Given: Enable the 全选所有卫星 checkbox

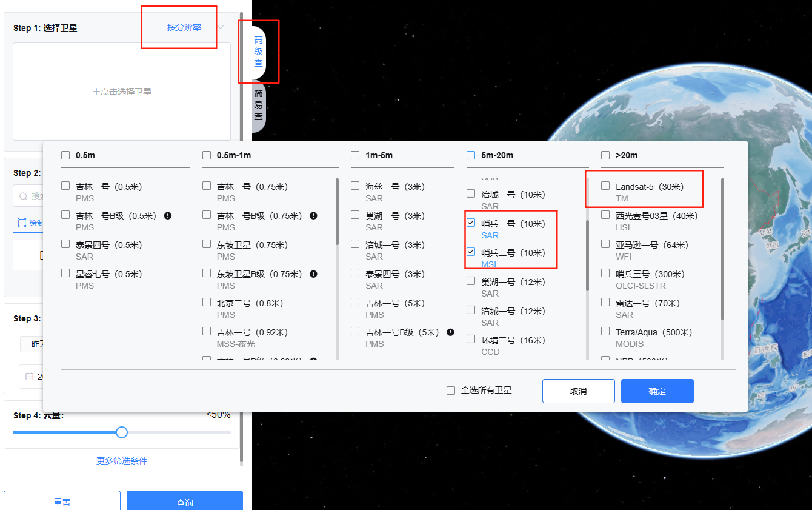Looking at the screenshot, I should [x=451, y=391].
